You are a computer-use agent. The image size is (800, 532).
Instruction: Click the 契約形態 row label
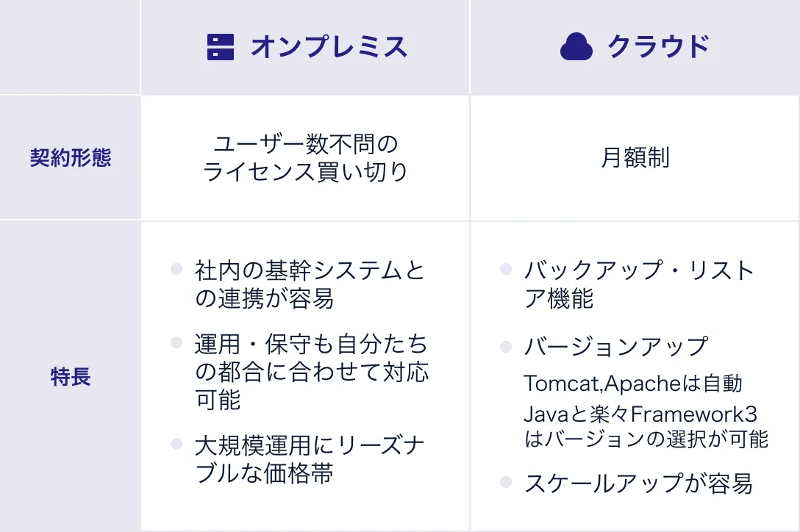pos(71,158)
